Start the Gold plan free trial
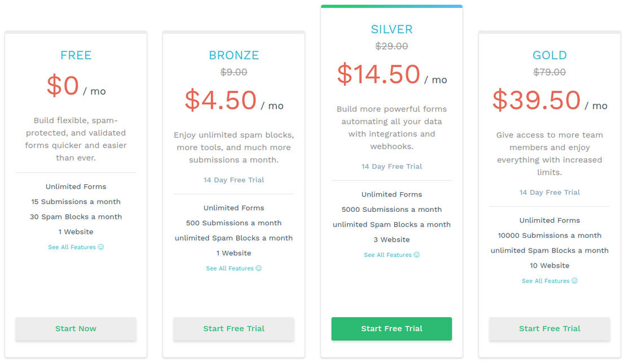The width and height of the screenshot is (625, 364). coord(549,329)
